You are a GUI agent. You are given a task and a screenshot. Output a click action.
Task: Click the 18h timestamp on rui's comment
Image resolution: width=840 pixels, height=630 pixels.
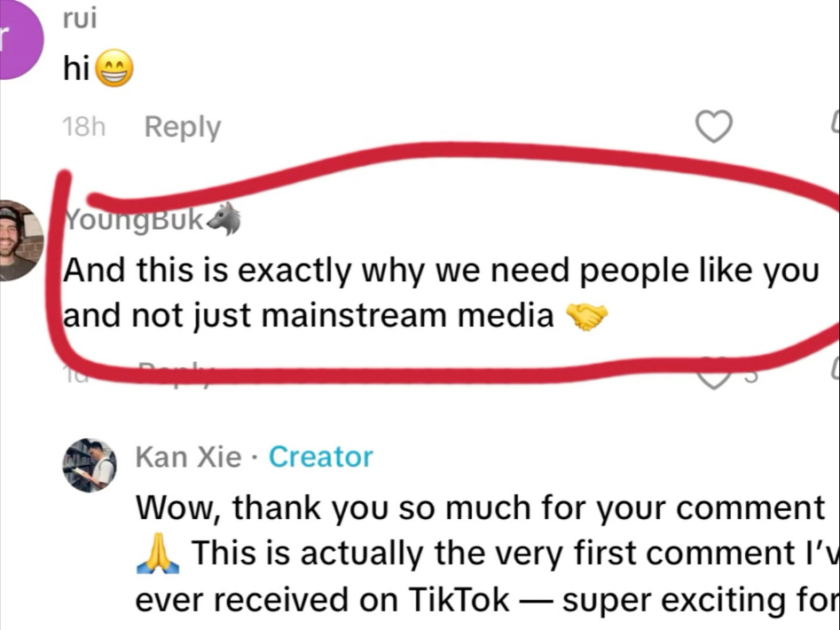(x=83, y=128)
